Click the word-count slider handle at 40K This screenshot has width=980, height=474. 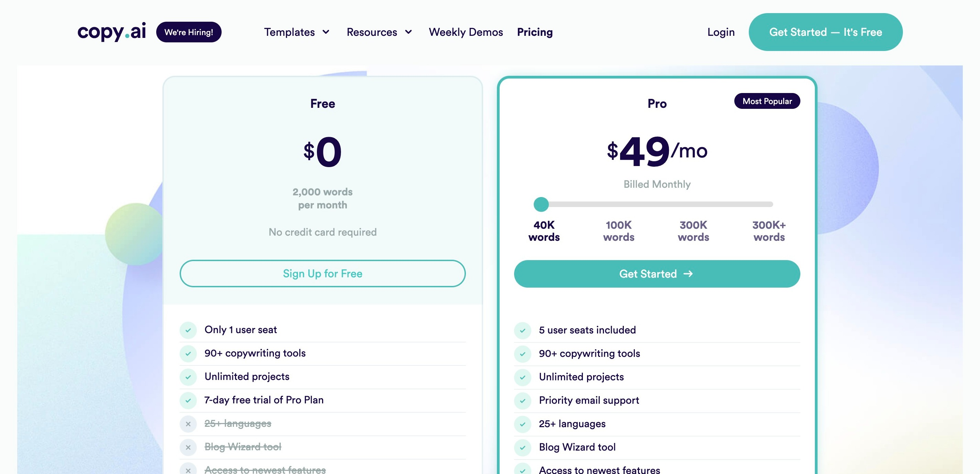pos(541,205)
